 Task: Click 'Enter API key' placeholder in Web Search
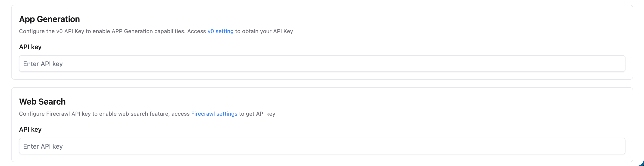point(43,146)
